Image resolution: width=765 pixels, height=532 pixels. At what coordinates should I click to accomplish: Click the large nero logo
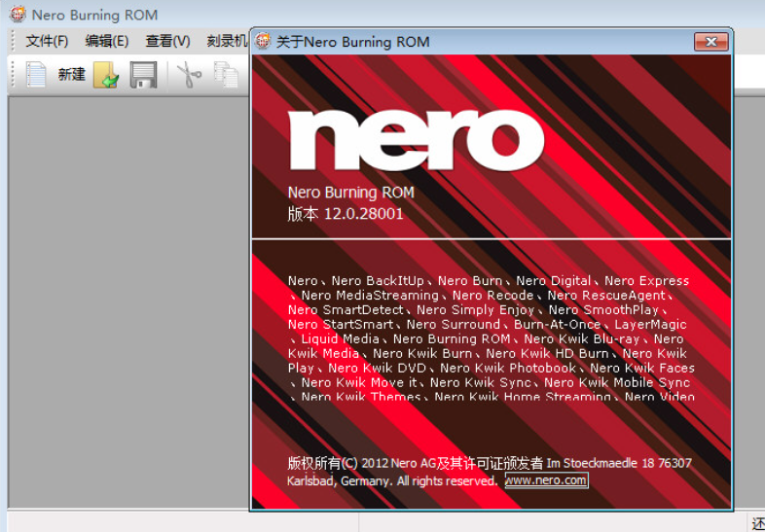pos(416,137)
